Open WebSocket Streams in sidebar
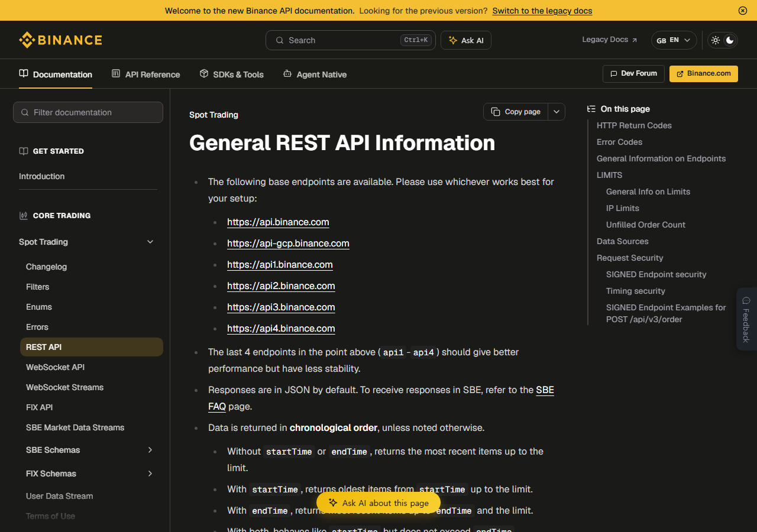 (65, 387)
